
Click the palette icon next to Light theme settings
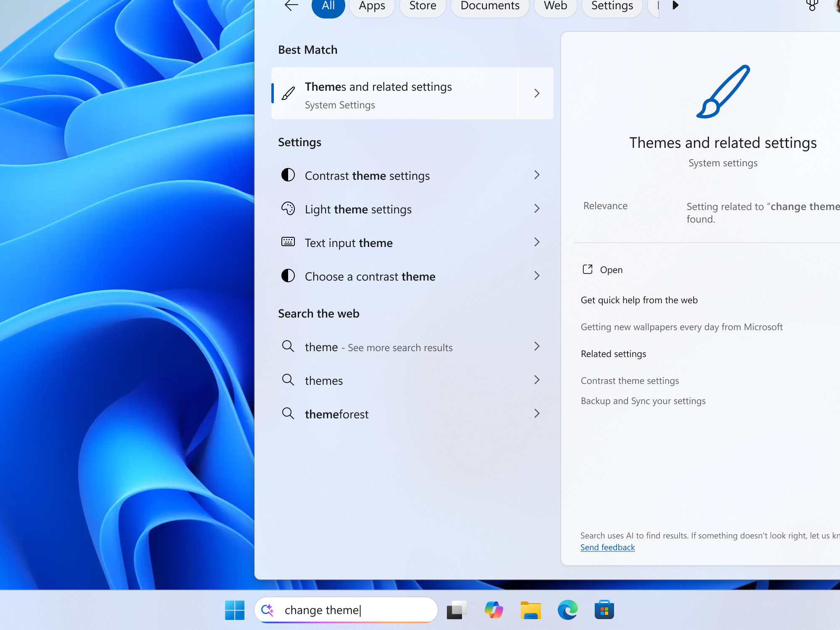(289, 209)
